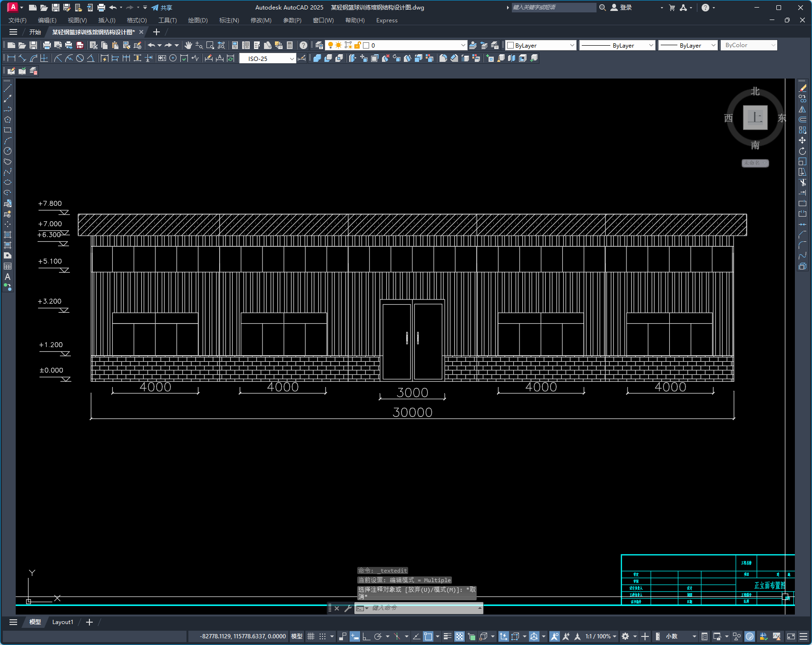812x645 pixels.
Task: Toggle ortho mode in status bar
Action: point(366,636)
